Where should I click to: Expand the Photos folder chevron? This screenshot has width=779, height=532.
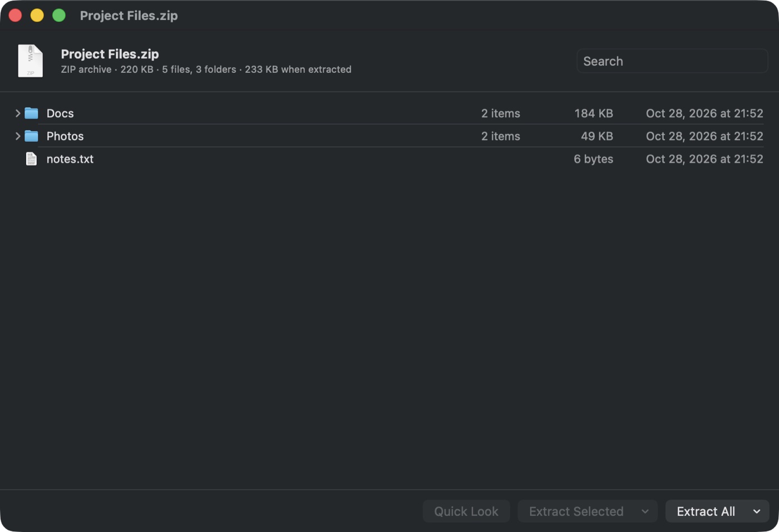pos(18,136)
